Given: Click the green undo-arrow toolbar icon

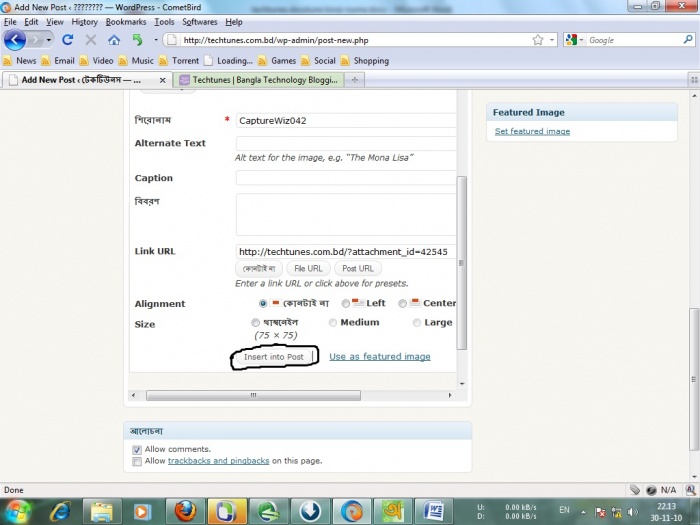Looking at the screenshot, I should click(x=138, y=40).
